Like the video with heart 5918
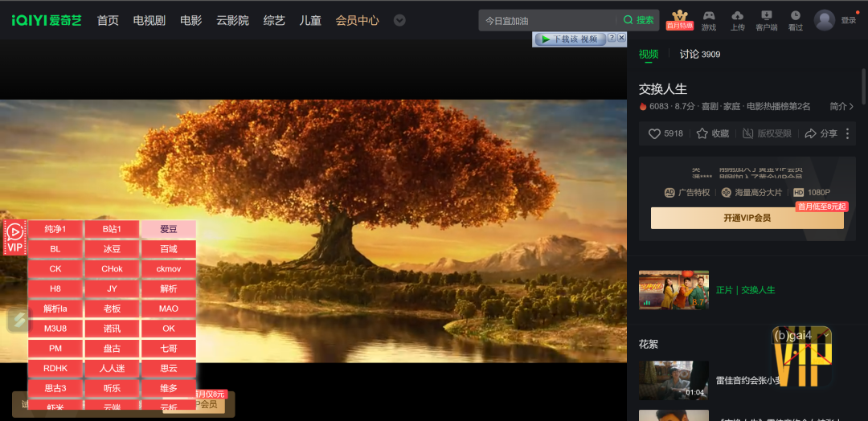This screenshot has height=421, width=868. [665, 133]
